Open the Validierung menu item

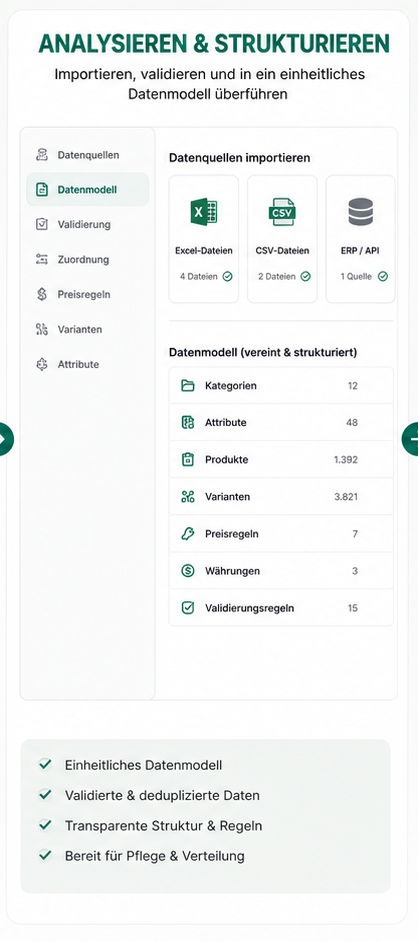[x=88, y=224]
